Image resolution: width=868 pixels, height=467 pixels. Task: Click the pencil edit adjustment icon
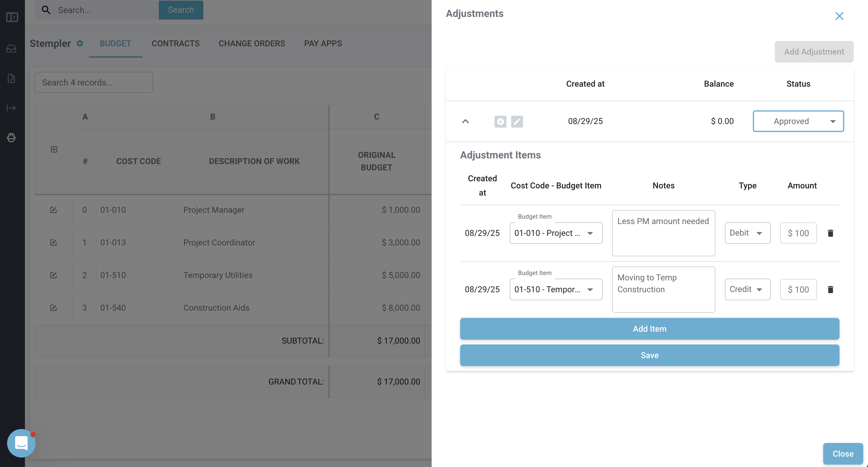pyautogui.click(x=517, y=122)
